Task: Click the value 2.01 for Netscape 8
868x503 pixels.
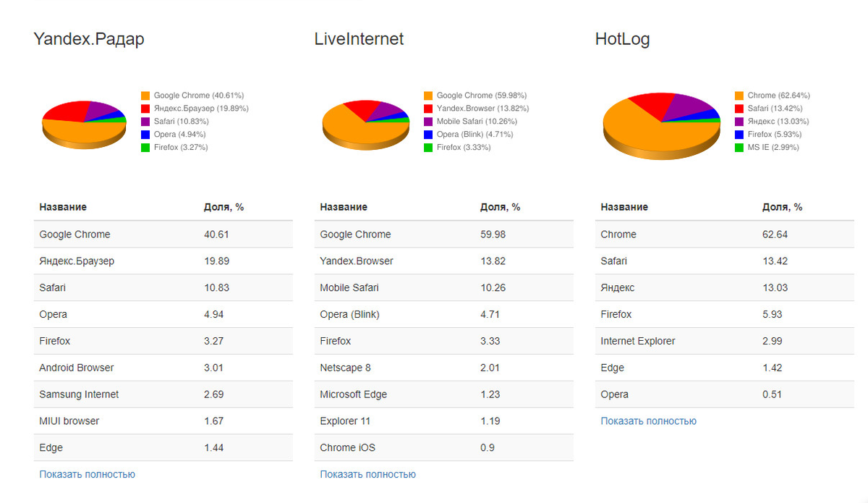Action: 490,368
